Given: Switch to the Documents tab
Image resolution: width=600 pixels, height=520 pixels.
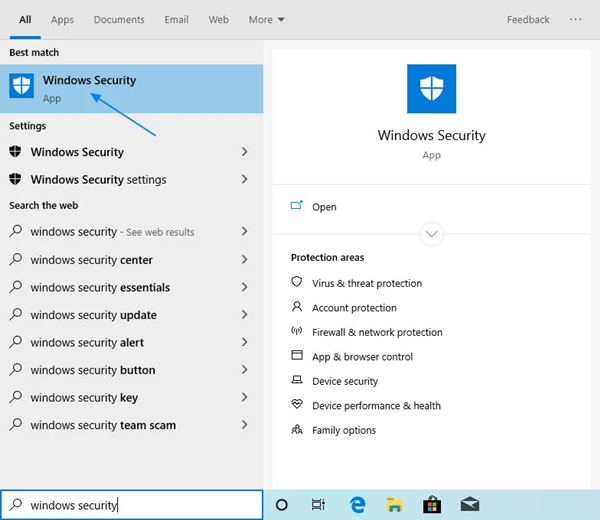Looking at the screenshot, I should 118,20.
